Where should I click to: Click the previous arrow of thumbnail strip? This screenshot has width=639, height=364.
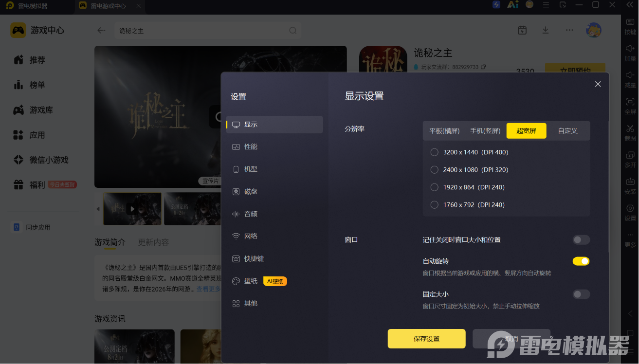(98, 209)
